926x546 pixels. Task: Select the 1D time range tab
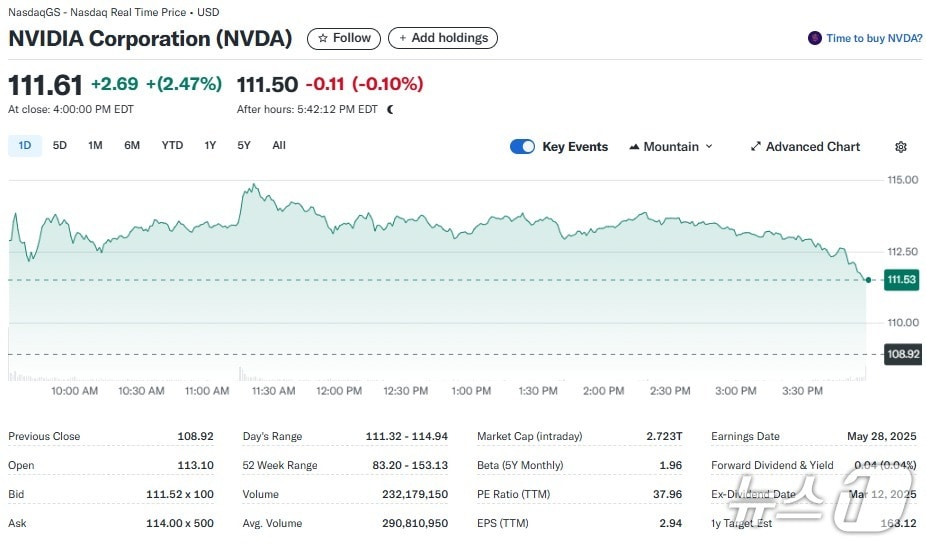(x=25, y=146)
